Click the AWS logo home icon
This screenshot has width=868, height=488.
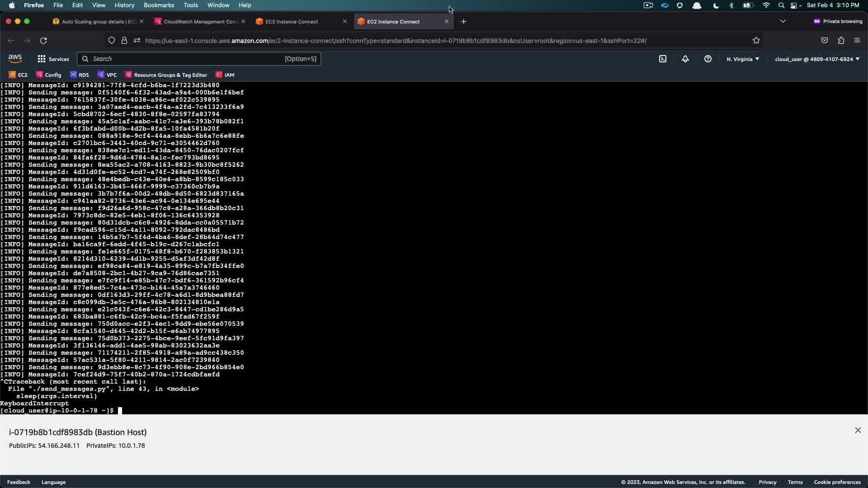[15, 59]
